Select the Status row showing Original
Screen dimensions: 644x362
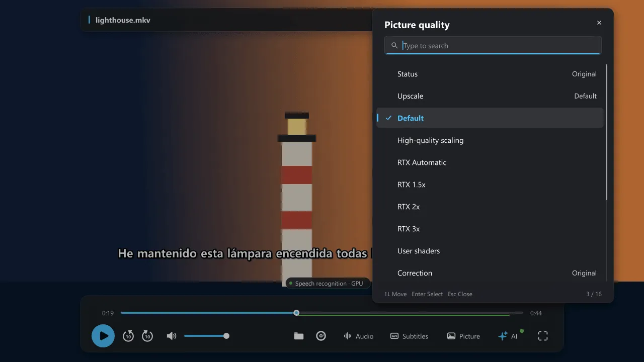pos(490,74)
